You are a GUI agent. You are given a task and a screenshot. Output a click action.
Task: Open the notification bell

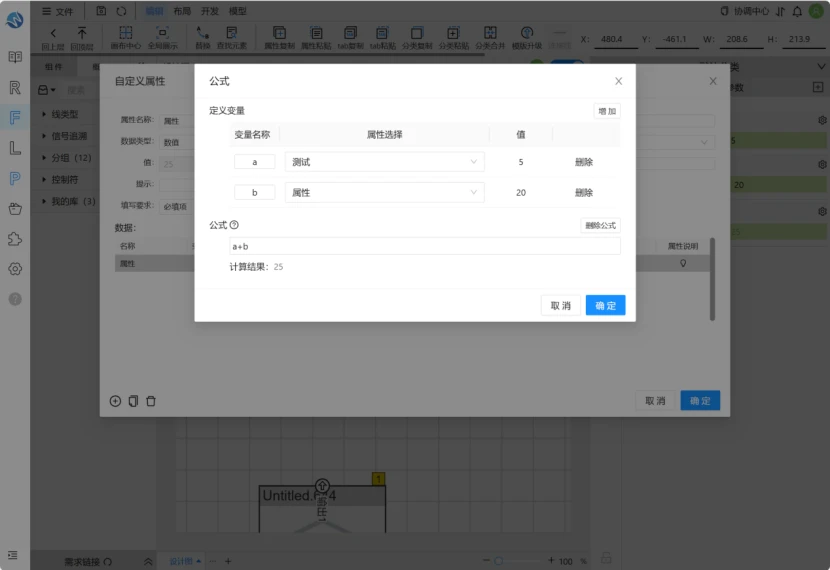tap(797, 11)
